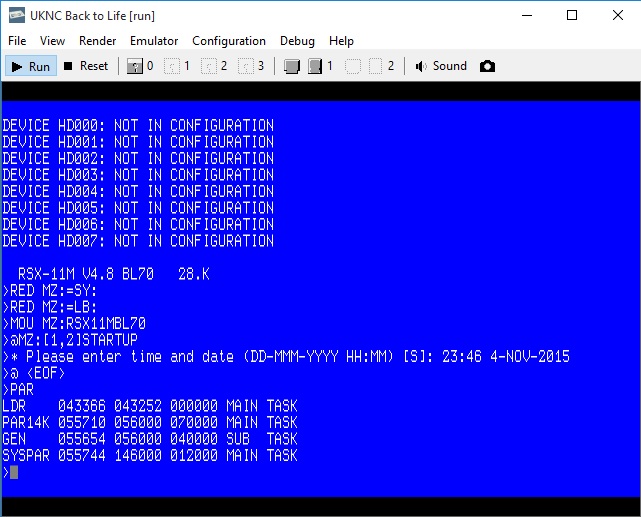Expand the Render menu
The width and height of the screenshot is (641, 517).
pyautogui.click(x=97, y=41)
